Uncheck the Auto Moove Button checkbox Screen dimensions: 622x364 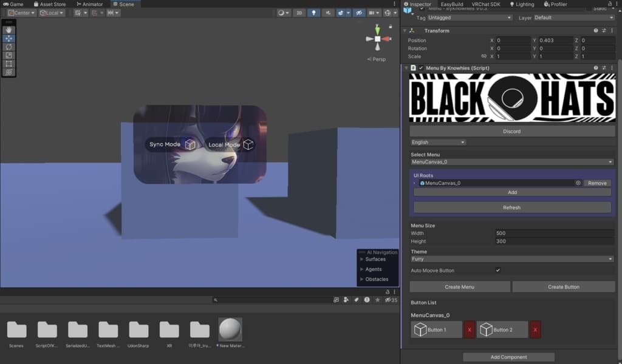pos(498,271)
